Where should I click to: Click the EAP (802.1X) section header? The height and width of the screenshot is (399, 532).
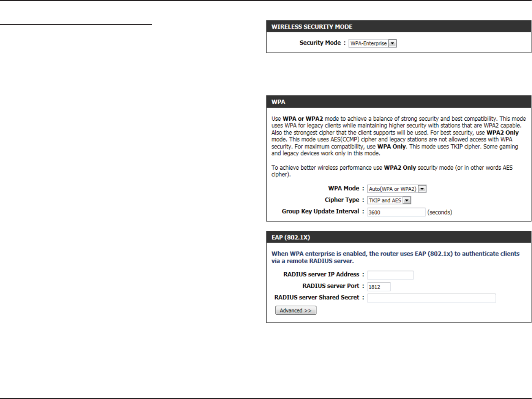pos(399,237)
